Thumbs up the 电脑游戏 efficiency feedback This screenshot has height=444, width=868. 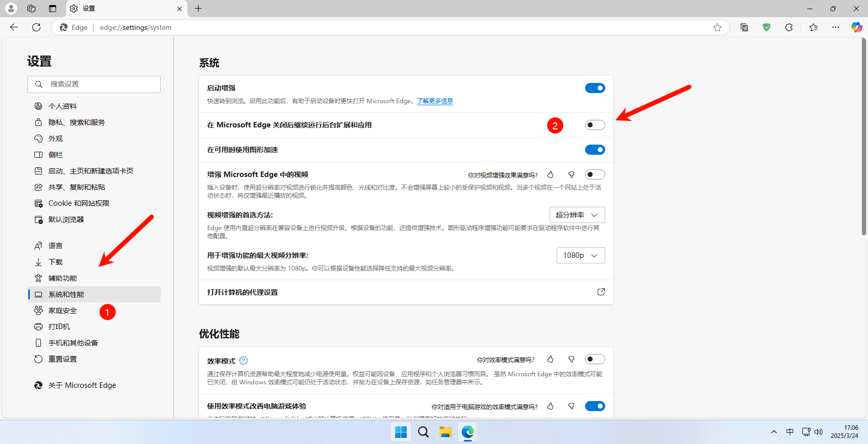point(550,406)
